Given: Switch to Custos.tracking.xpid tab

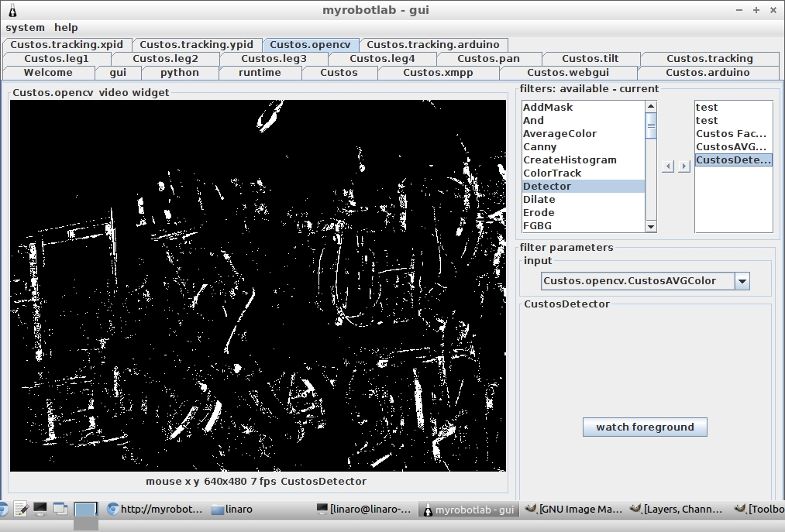Looking at the screenshot, I should point(67,45).
